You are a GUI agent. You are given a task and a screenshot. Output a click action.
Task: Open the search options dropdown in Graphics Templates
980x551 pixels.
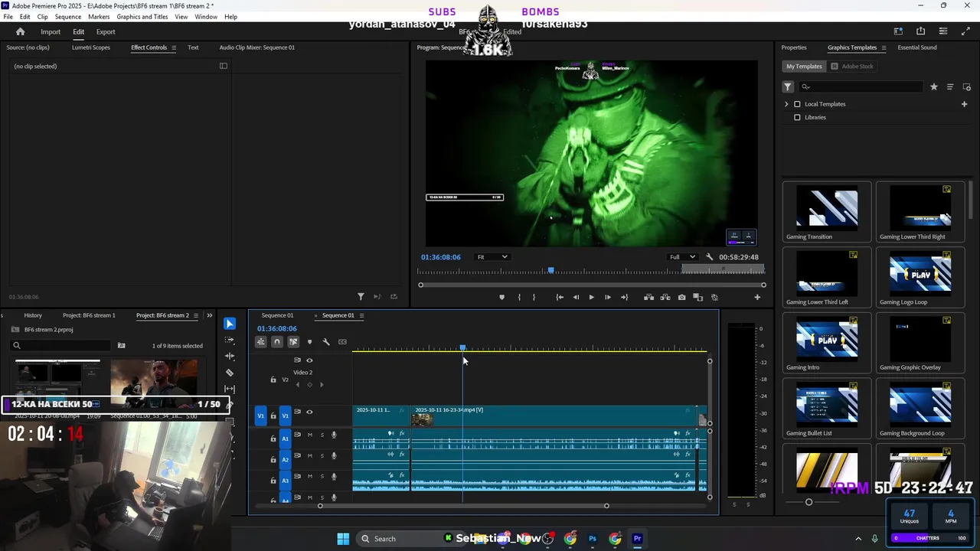805,87
